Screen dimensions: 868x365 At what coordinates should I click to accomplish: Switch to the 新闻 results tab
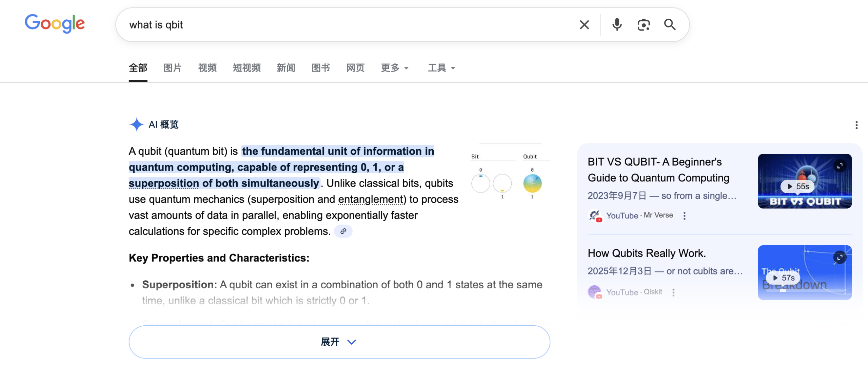(286, 68)
